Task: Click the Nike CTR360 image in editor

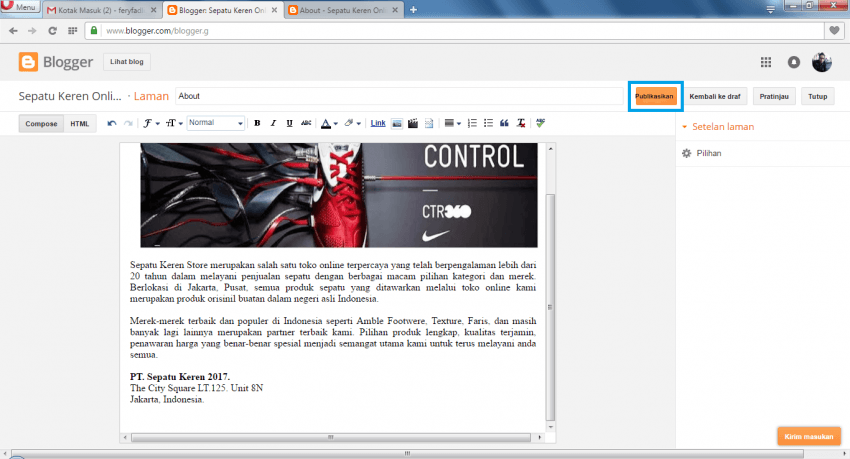Action: click(x=339, y=195)
